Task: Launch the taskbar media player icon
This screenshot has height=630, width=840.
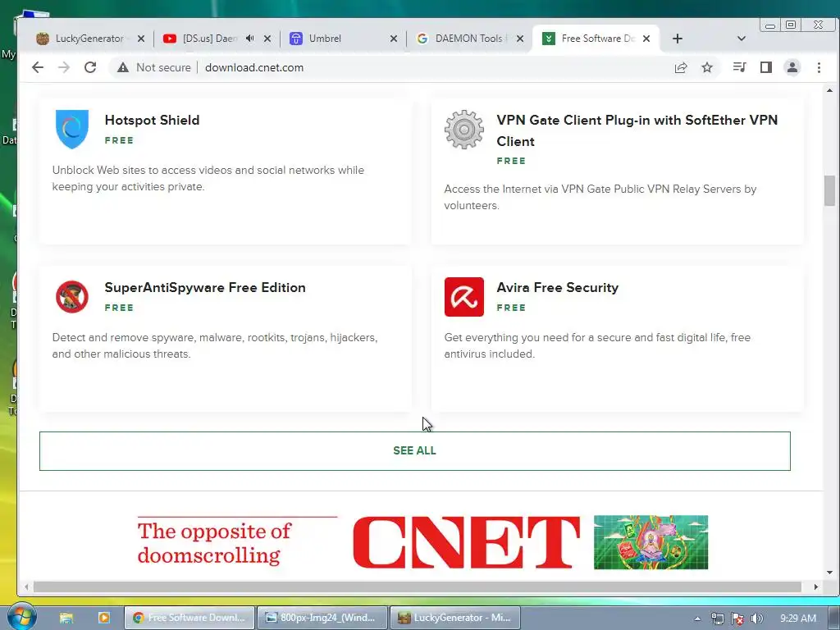Action: click(x=104, y=618)
